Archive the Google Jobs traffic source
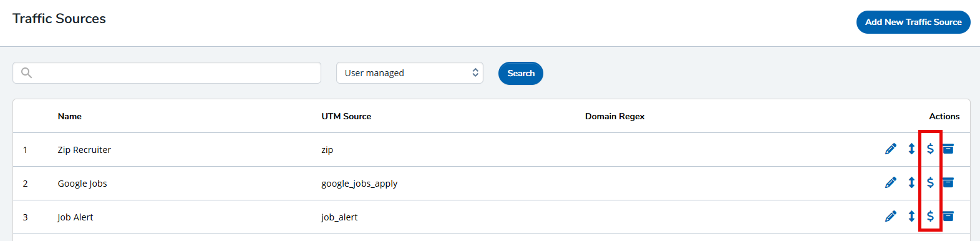 click(x=948, y=182)
